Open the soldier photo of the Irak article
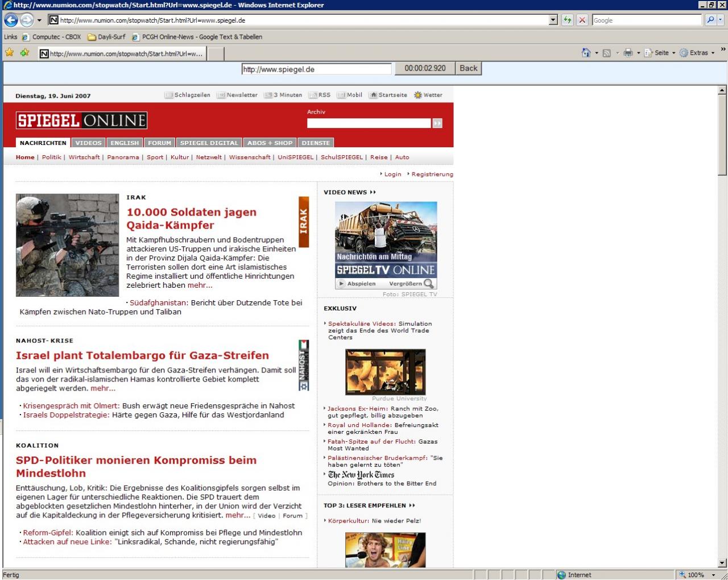The height and width of the screenshot is (580, 728). 67,245
